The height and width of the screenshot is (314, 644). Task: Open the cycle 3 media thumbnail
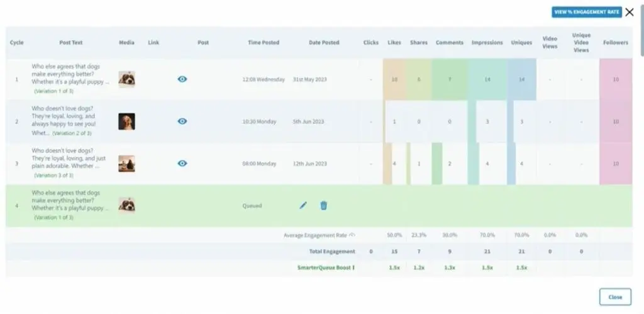[x=126, y=164]
